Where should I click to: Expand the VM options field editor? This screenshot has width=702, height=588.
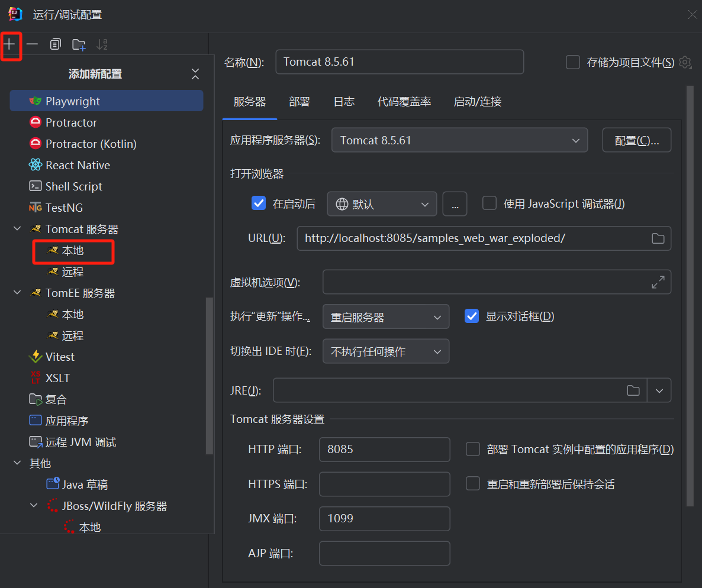pyautogui.click(x=658, y=282)
